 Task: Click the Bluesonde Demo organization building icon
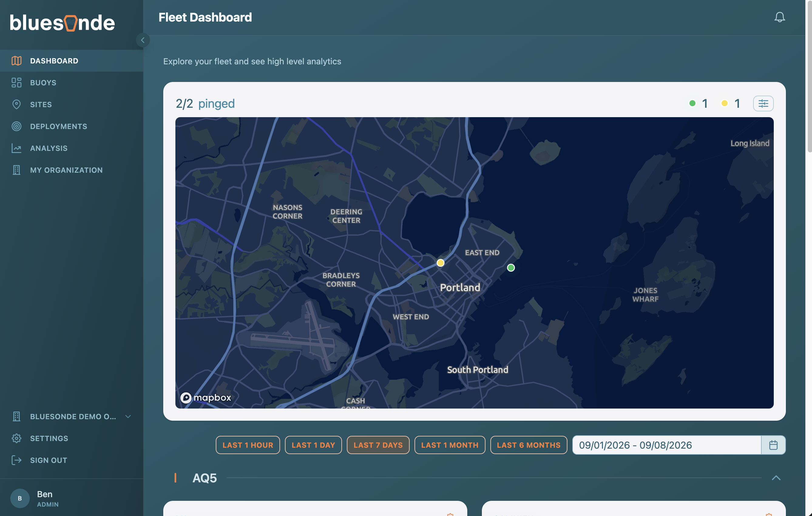pyautogui.click(x=16, y=416)
